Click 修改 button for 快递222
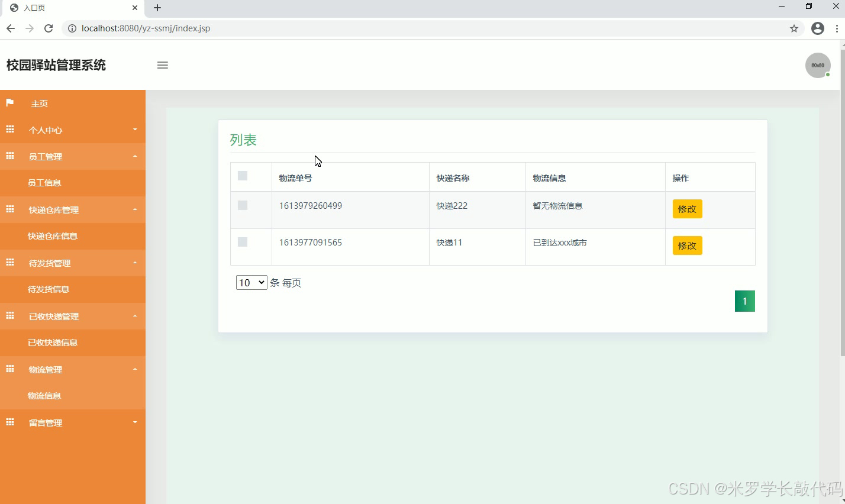Screen dimensions: 845x504 [x=687, y=209]
